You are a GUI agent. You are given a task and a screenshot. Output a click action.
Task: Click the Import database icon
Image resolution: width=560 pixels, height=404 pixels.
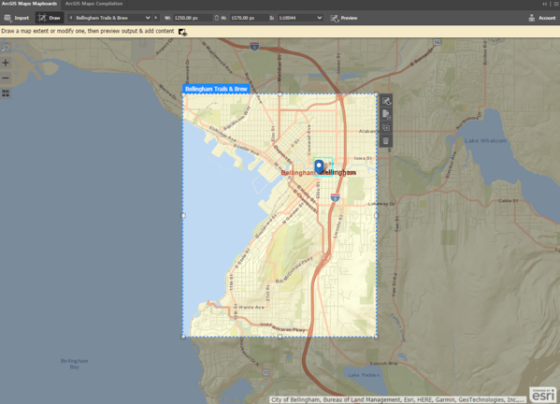pyautogui.click(x=8, y=18)
